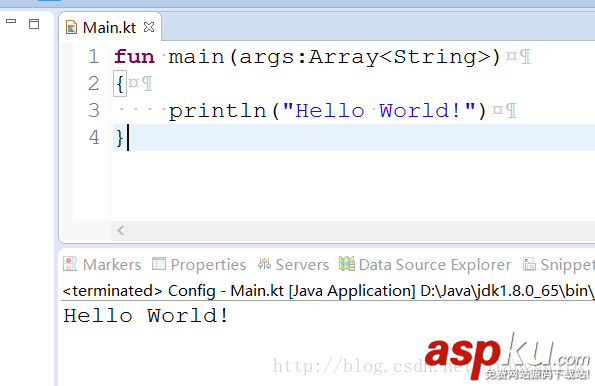Select the Main.kt editor tab

click(x=109, y=28)
